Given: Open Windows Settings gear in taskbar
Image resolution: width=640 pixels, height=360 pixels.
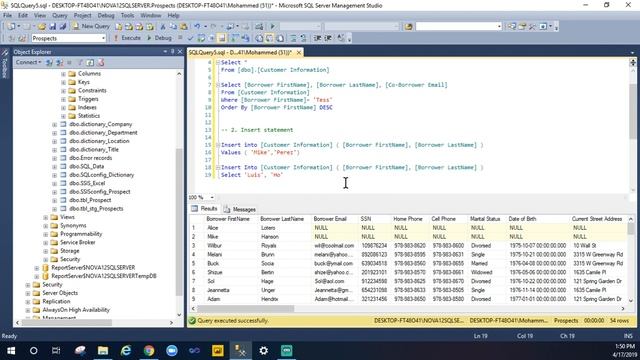Looking at the screenshot, I should [264, 351].
